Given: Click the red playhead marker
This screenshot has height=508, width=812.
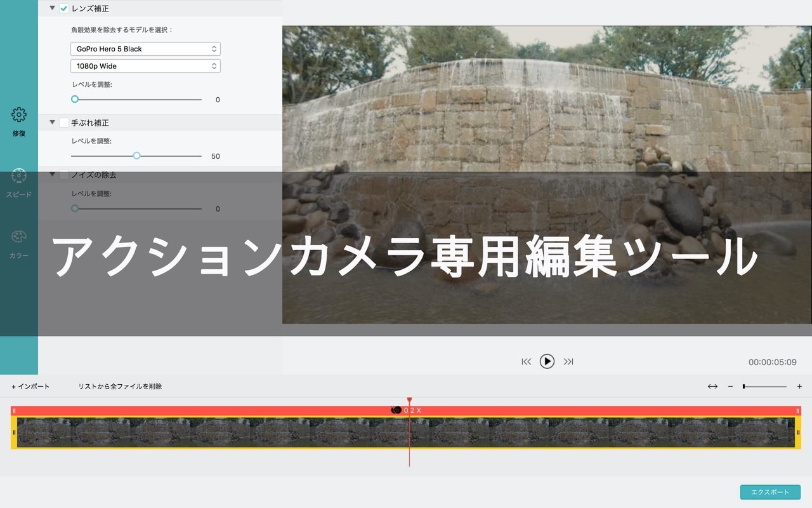Looking at the screenshot, I should 409,400.
